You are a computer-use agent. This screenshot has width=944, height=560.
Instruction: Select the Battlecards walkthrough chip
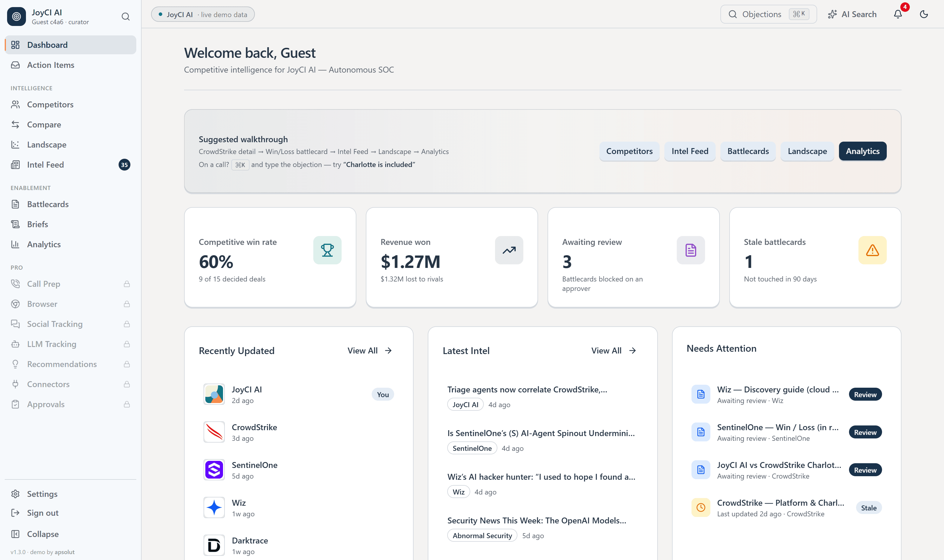748,151
